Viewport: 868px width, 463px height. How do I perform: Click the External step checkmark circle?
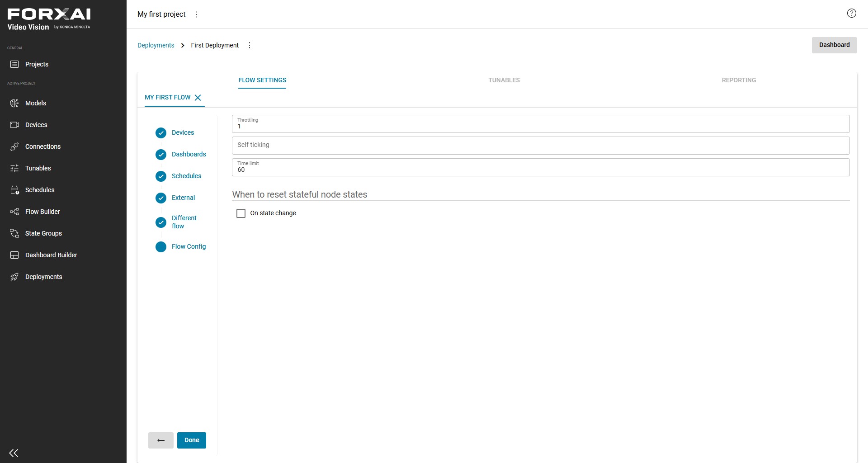(161, 198)
